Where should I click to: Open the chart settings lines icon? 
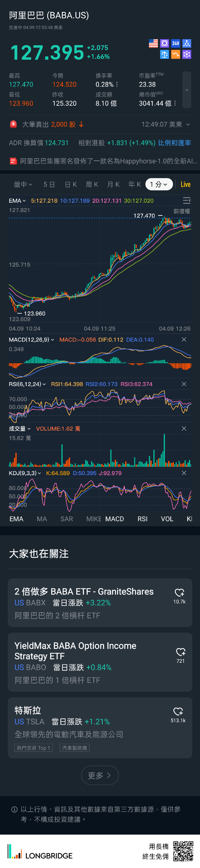[187, 201]
